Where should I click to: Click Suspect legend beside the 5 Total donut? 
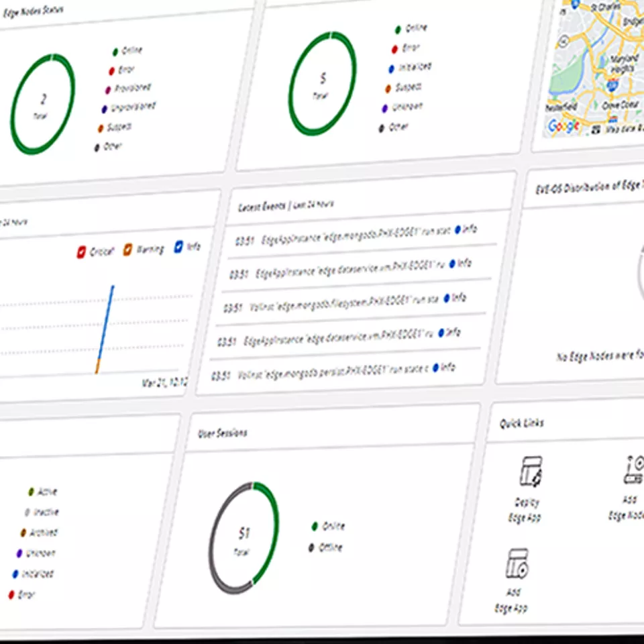(x=403, y=88)
